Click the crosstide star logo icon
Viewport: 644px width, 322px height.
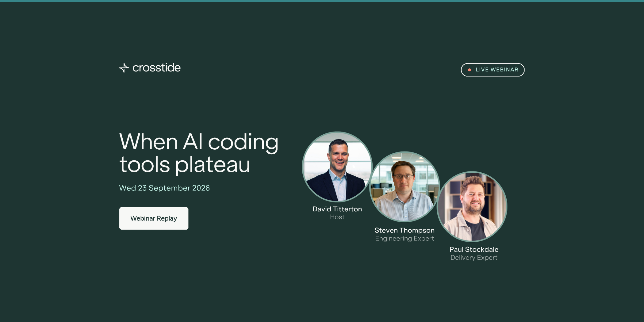124,68
